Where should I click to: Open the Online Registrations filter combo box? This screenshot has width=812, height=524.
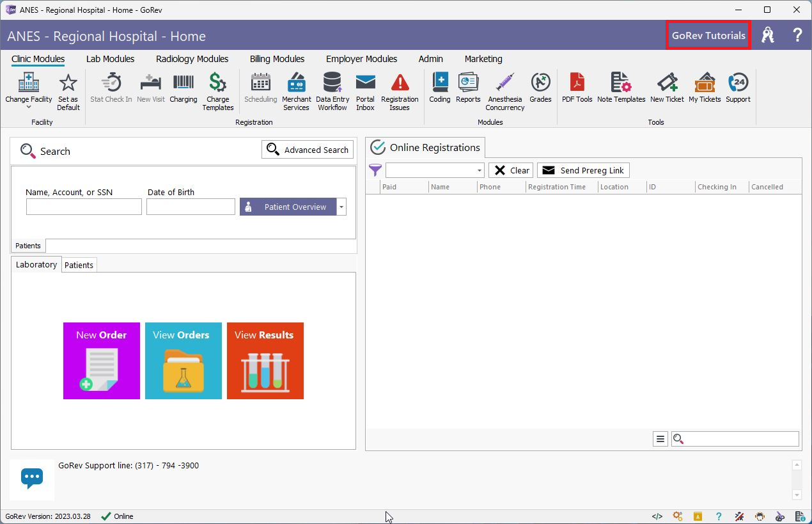point(435,170)
